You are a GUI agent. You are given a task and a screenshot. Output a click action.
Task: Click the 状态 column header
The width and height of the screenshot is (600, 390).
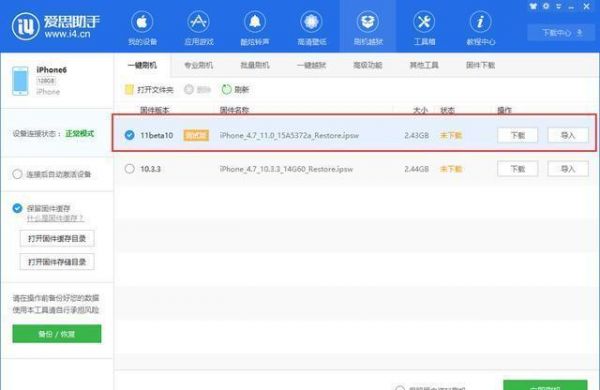(x=447, y=110)
